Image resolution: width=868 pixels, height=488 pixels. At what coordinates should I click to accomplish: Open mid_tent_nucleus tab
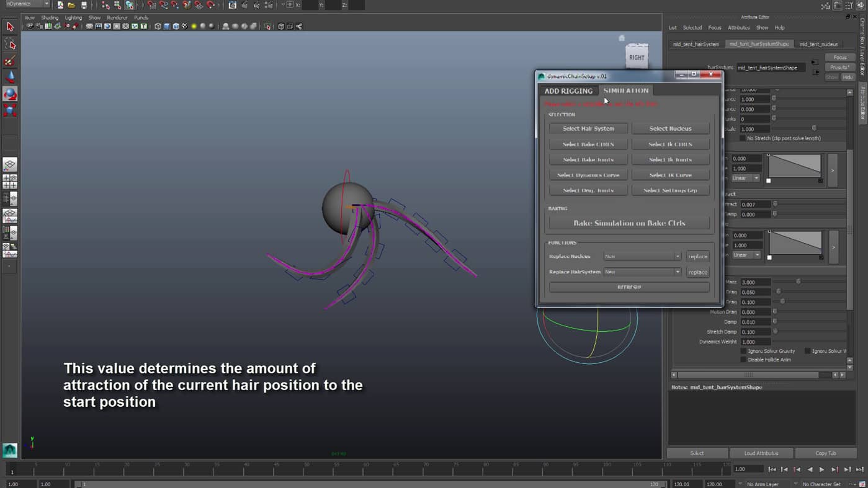pyautogui.click(x=818, y=44)
